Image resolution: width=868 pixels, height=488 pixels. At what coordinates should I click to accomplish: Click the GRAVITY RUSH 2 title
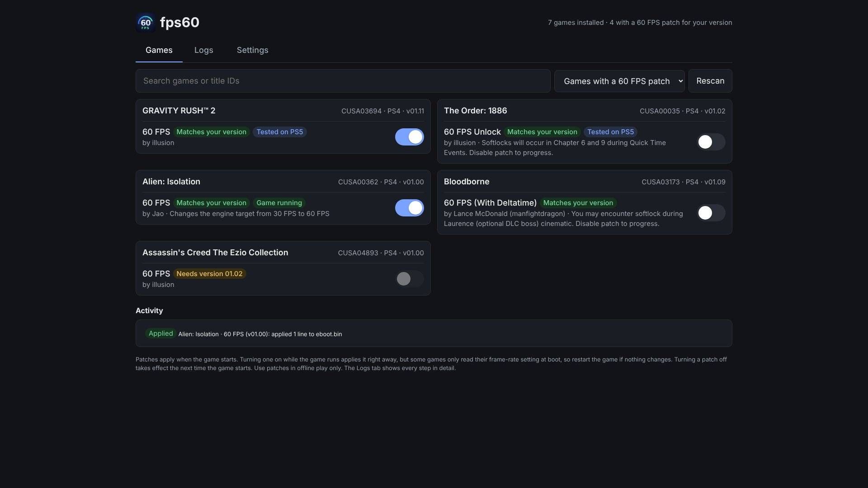click(179, 111)
